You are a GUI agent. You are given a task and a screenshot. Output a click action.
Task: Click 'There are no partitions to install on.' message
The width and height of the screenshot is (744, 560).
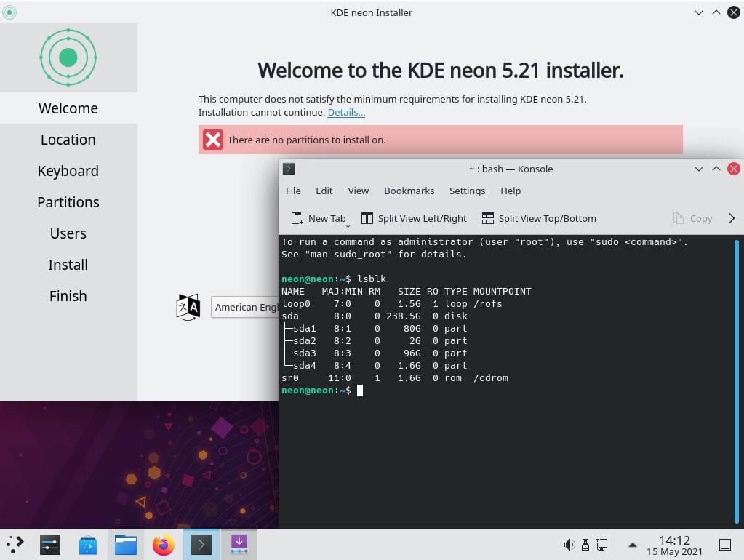click(306, 140)
